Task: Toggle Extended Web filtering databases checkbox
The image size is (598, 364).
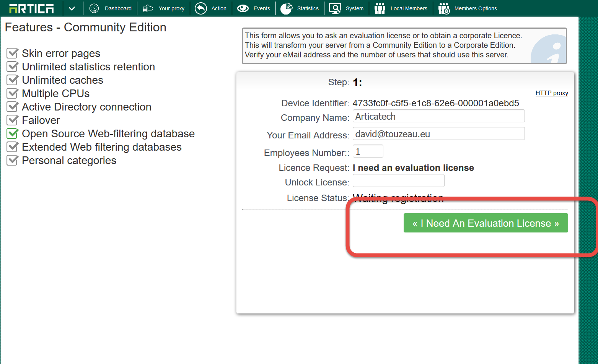Action: pos(13,146)
